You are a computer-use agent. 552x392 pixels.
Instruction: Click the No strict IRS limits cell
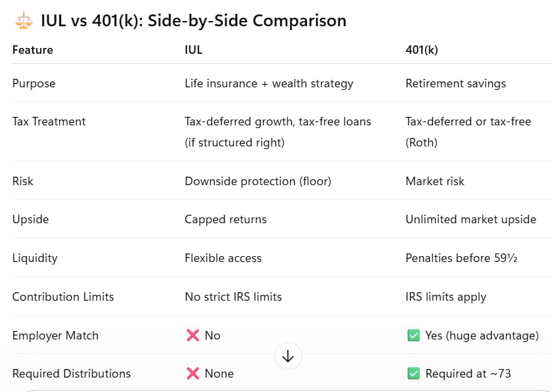click(x=233, y=297)
